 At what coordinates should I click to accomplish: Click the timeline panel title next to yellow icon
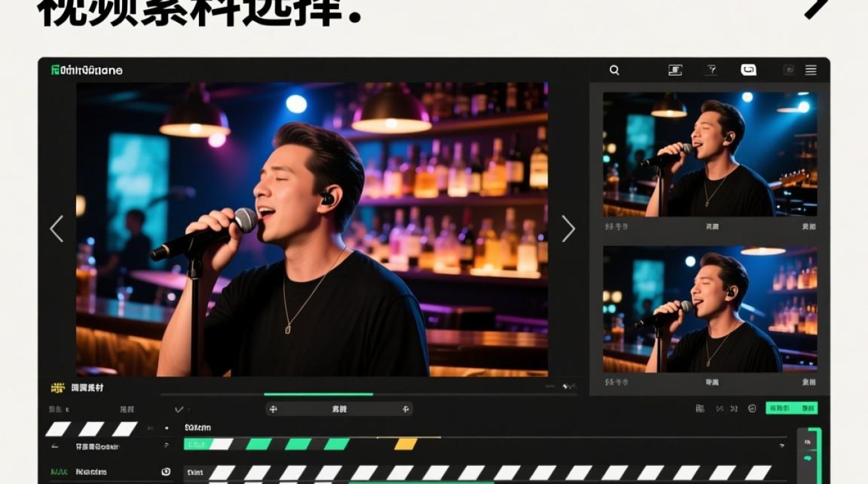click(x=87, y=388)
